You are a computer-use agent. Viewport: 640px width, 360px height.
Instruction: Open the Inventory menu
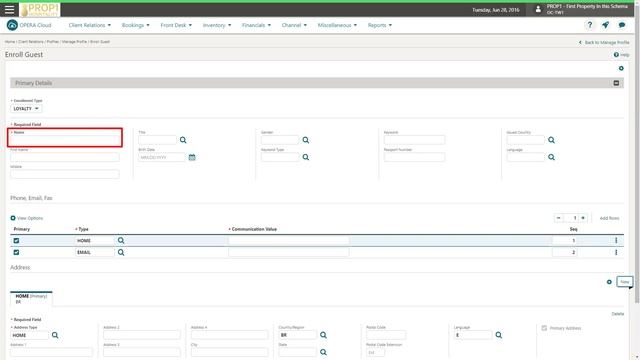217,25
